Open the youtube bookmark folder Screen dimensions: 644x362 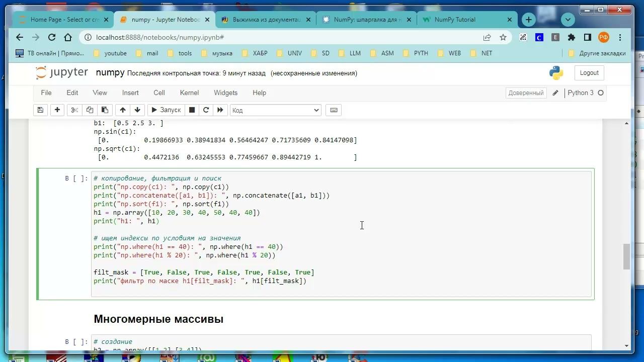click(110, 53)
